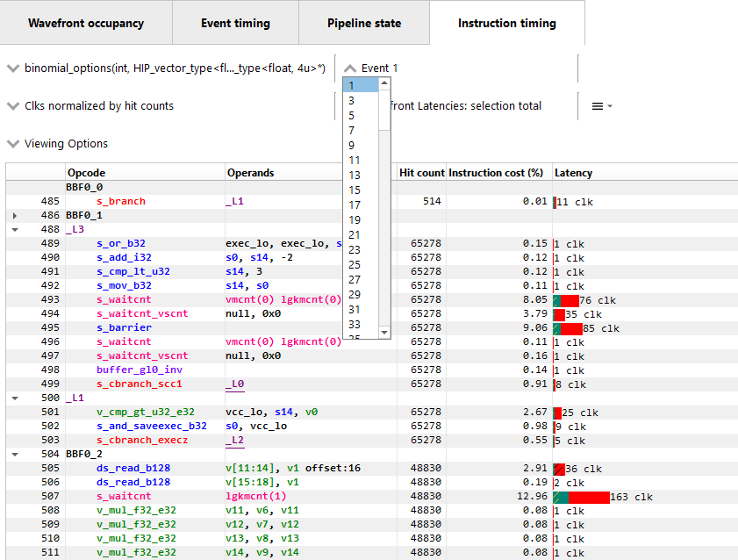
Task: Expand the BBF0_1 block at line 486
Action: 15,215
